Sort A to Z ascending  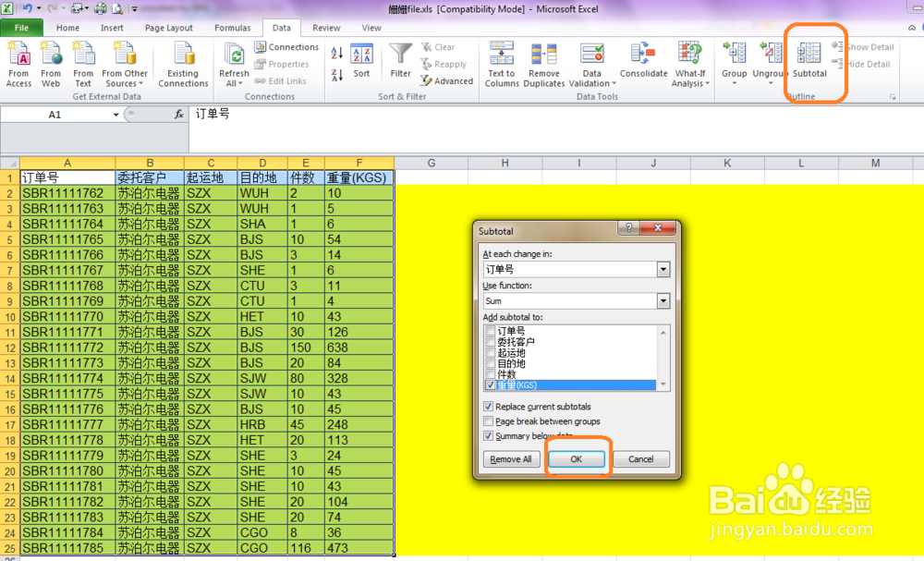(337, 53)
